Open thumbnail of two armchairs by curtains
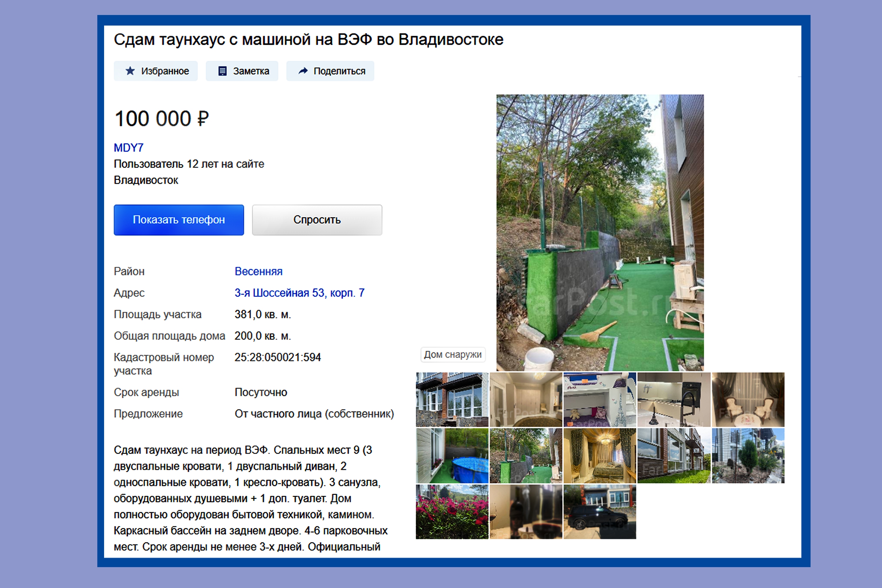 748,399
